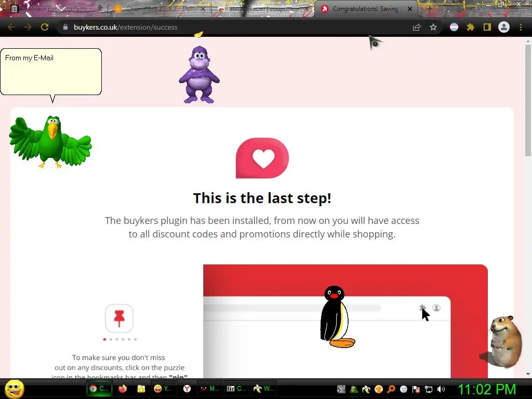Select the last carousel dot
The image size is (532, 399).
tap(135, 339)
